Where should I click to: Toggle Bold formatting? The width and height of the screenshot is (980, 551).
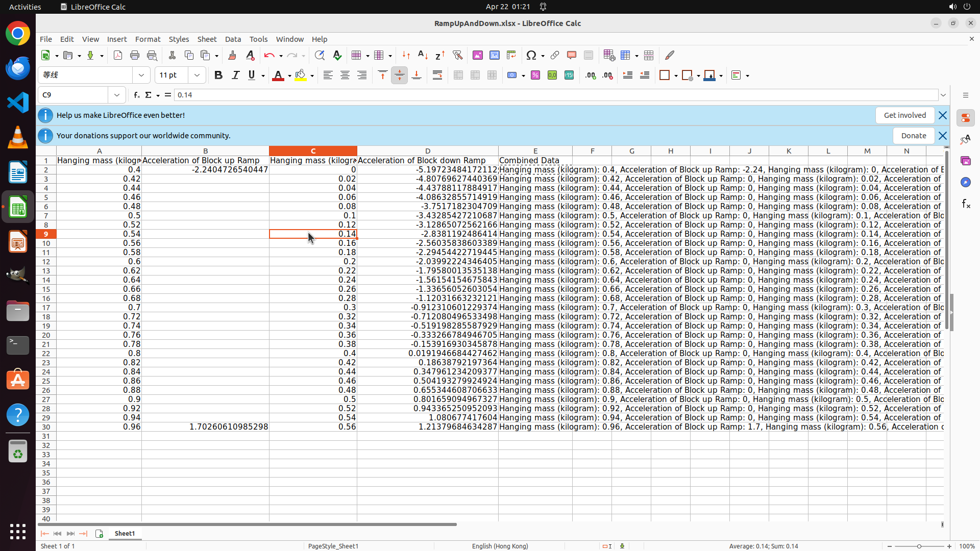tap(218, 76)
